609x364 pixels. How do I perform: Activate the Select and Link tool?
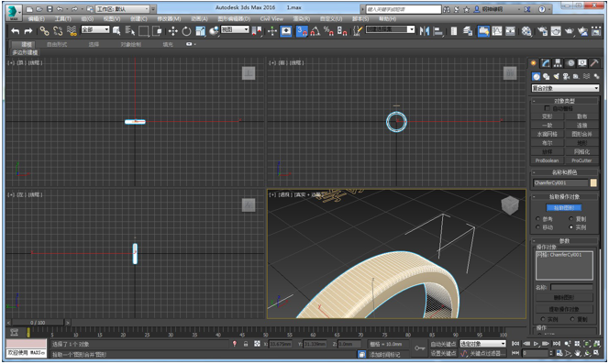click(x=44, y=31)
